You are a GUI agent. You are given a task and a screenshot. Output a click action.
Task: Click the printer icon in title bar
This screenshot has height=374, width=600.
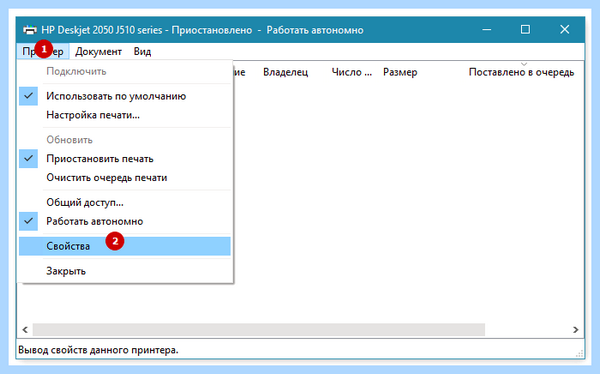pyautogui.click(x=30, y=30)
